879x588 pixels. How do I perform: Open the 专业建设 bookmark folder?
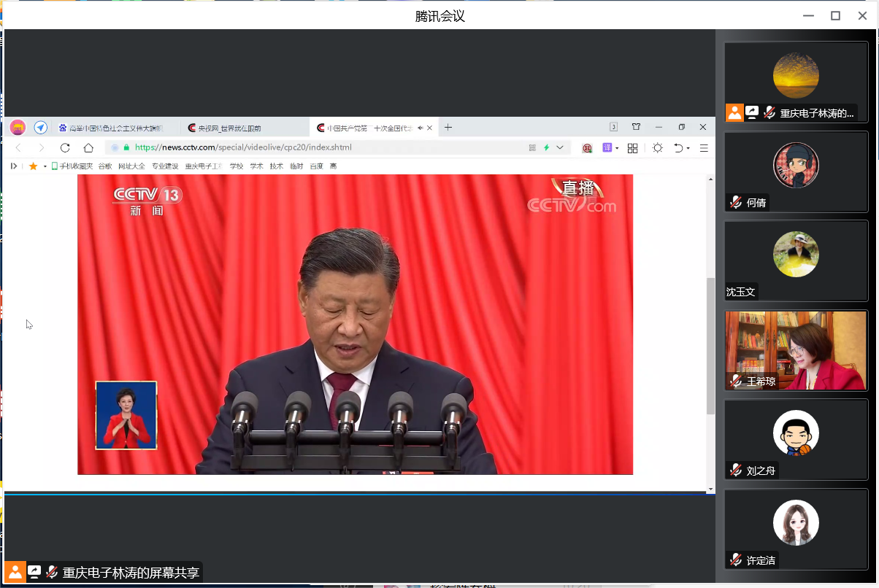tap(165, 166)
